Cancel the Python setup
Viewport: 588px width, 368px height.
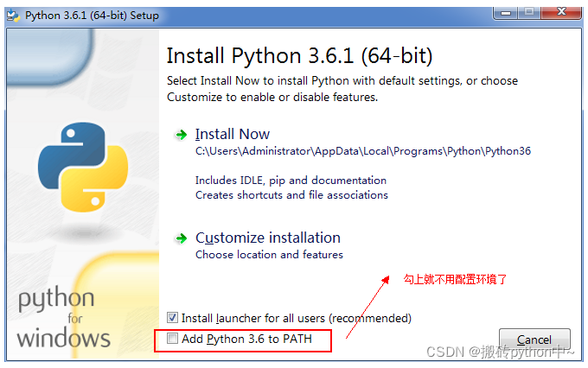pos(534,339)
